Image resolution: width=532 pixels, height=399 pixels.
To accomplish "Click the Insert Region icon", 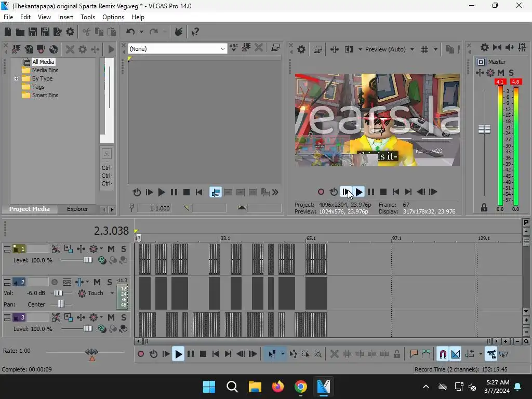I will click(x=426, y=354).
